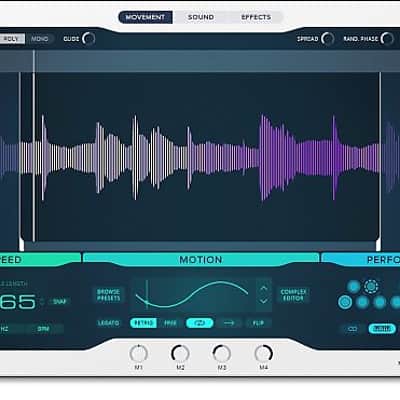Select the one-shot forward arrow icon
The width and height of the screenshot is (400, 400).
(229, 323)
